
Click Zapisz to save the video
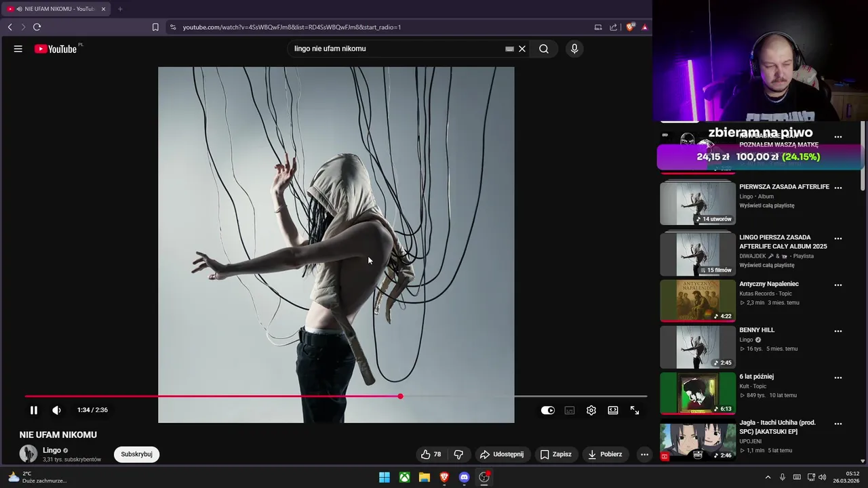556,454
